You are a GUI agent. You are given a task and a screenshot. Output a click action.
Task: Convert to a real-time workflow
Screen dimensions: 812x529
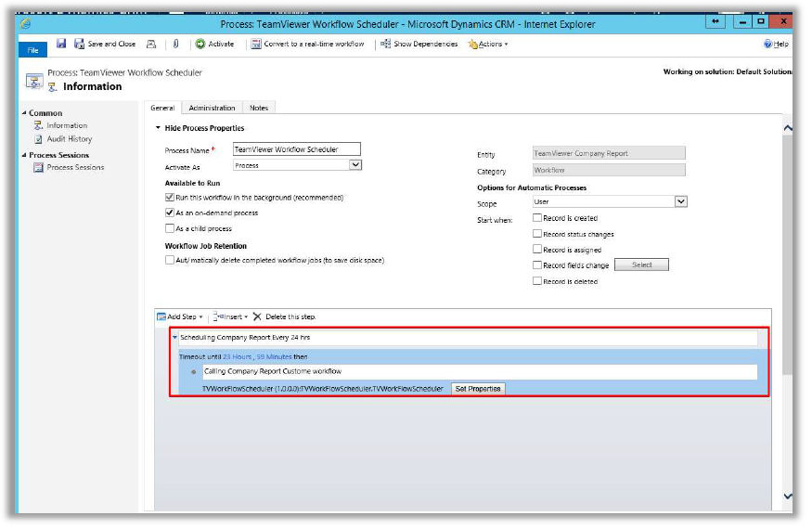[x=307, y=44]
